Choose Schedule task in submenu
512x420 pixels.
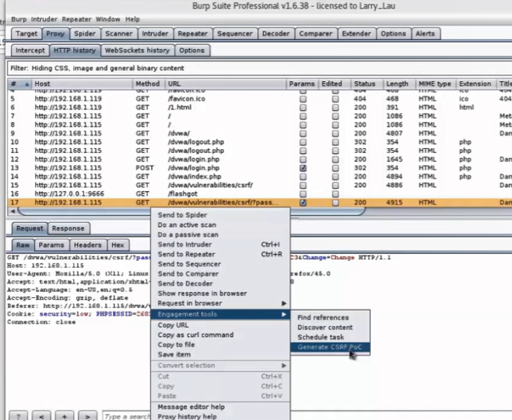(330, 337)
